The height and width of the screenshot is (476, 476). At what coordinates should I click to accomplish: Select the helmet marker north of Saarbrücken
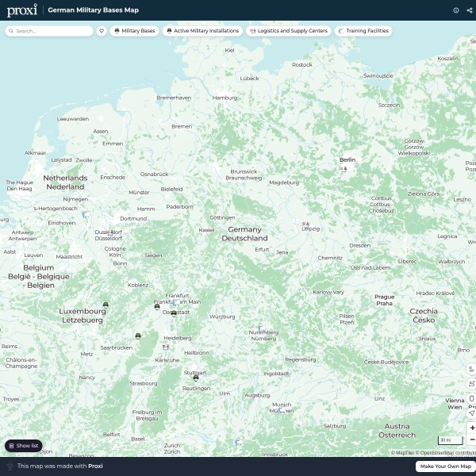138,336
